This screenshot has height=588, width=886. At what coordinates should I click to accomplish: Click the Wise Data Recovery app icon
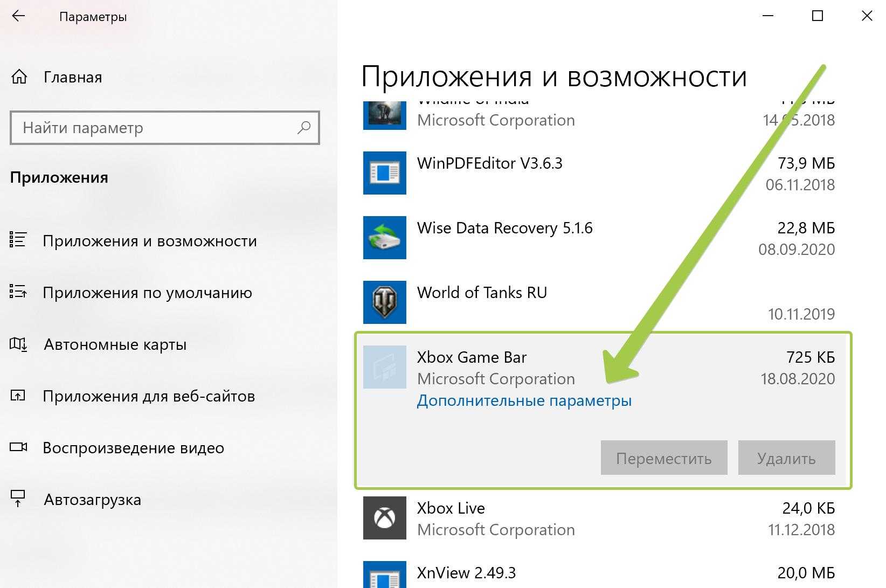tap(384, 238)
